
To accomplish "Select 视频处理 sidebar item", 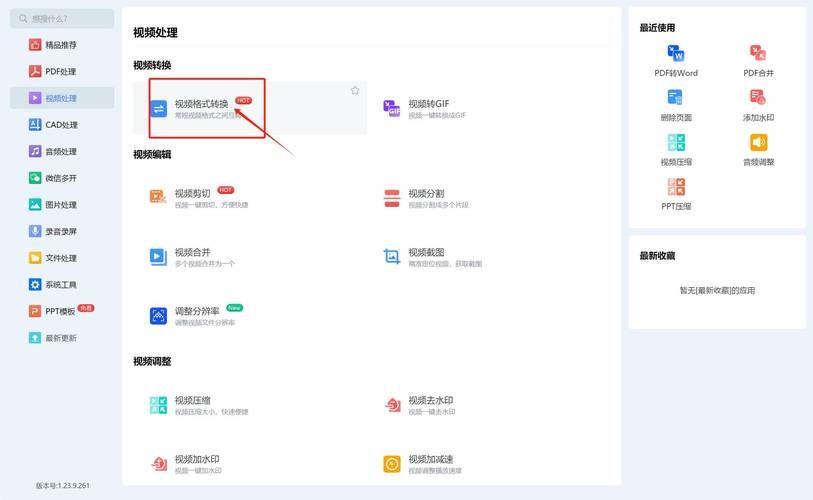I will point(62,98).
